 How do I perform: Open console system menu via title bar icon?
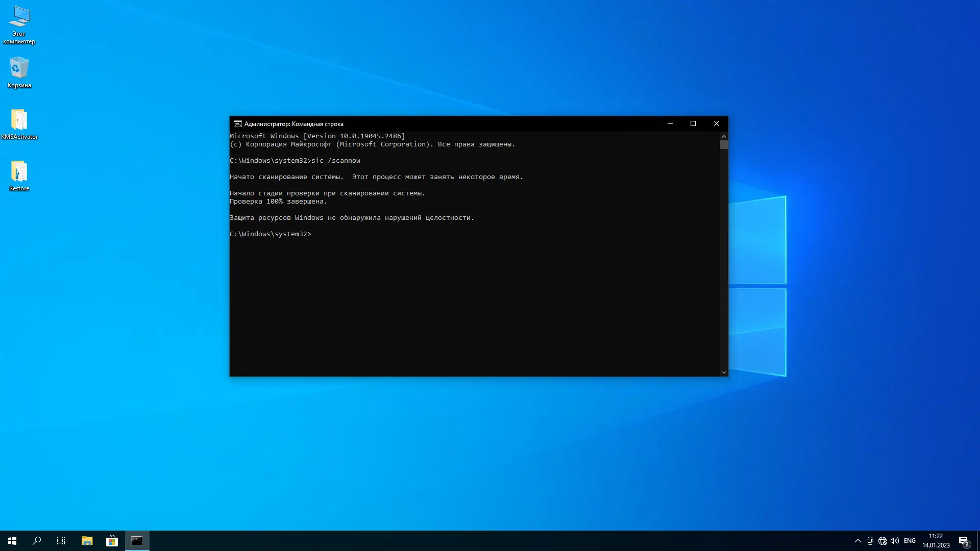pos(237,123)
